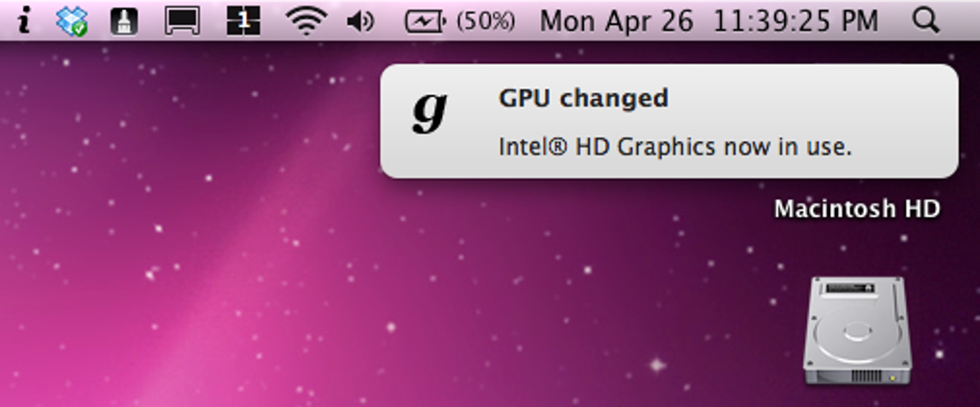The width and height of the screenshot is (980, 407).
Task: Open the Wi-Fi status menu
Action: [x=306, y=20]
